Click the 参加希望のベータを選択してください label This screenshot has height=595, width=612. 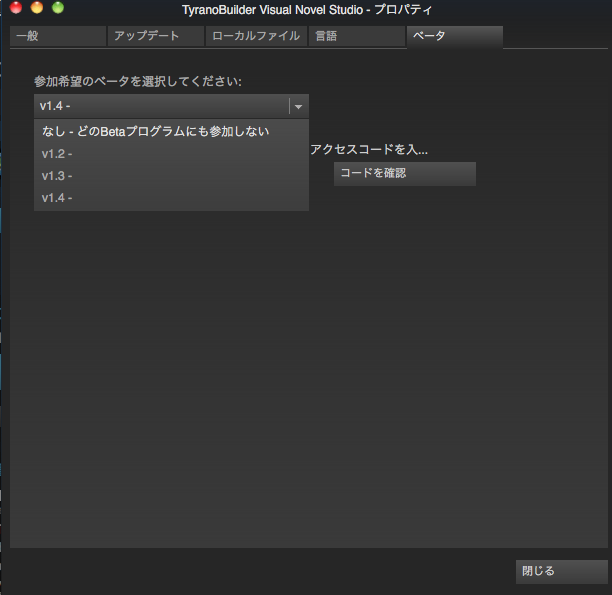pyautogui.click(x=138, y=82)
